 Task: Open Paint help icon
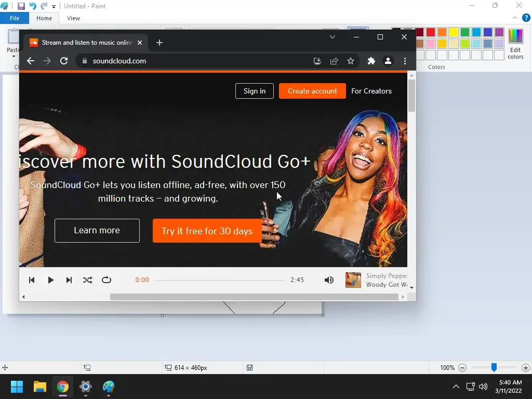coord(526,18)
